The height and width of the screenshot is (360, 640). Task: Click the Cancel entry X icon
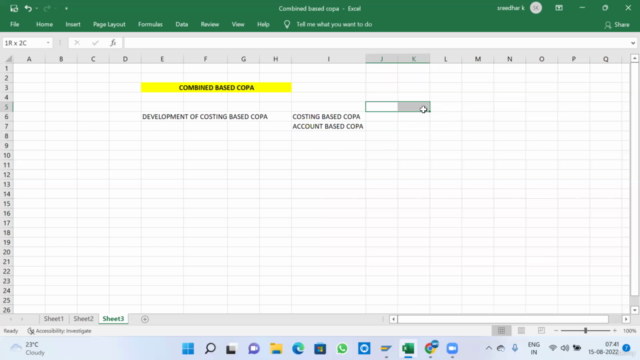tap(77, 43)
